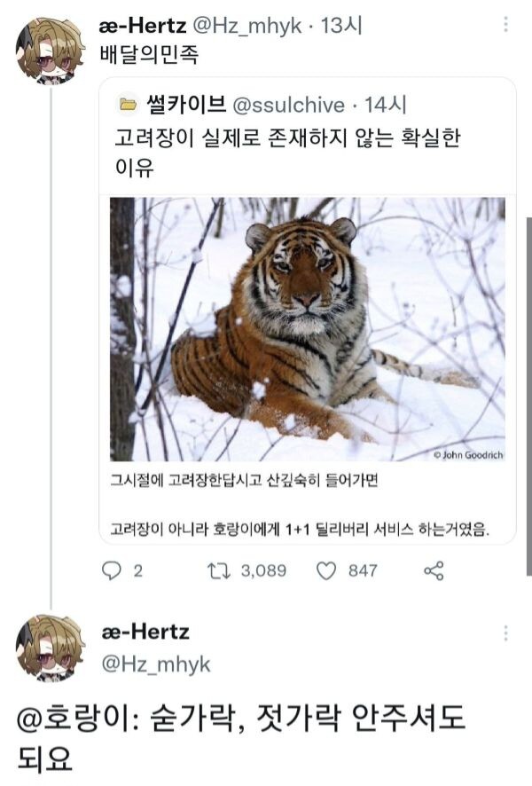Visit the @ssulchive handle in quoted tweet
Image resolution: width=532 pixels, height=786 pixels.
tap(288, 106)
